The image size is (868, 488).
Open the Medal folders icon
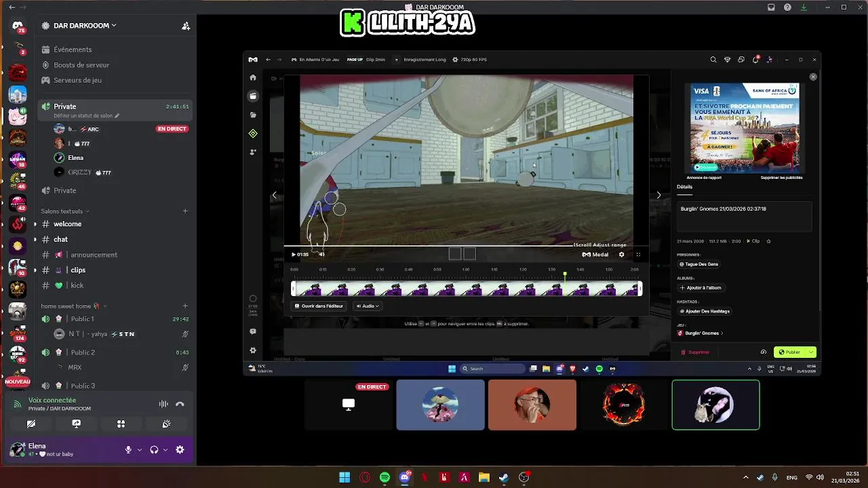click(253, 115)
